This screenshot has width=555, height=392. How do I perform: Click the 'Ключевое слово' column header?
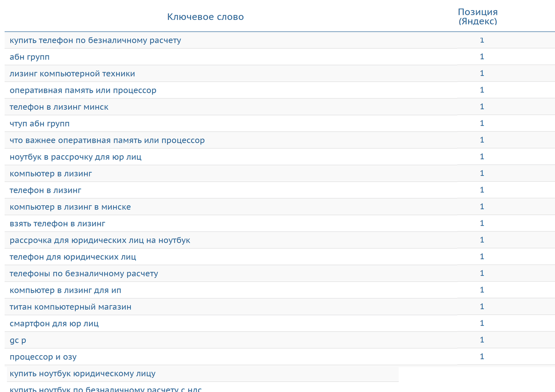tap(205, 17)
